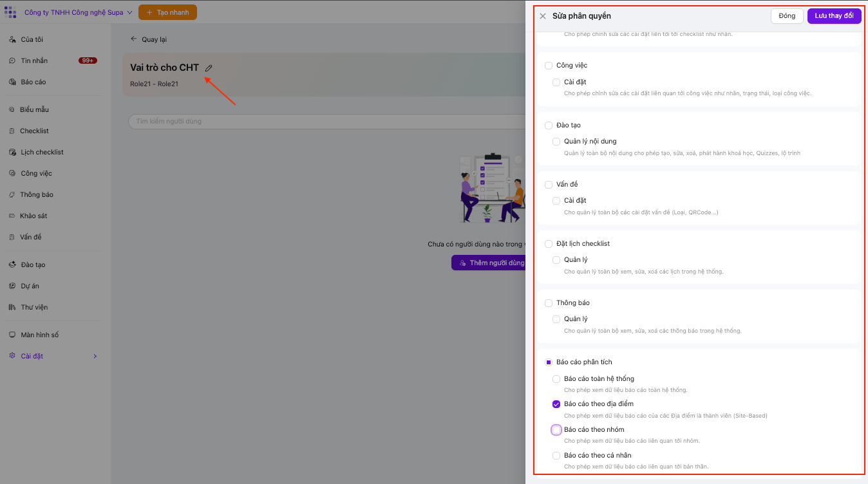Open the company name dropdown

(x=78, y=12)
